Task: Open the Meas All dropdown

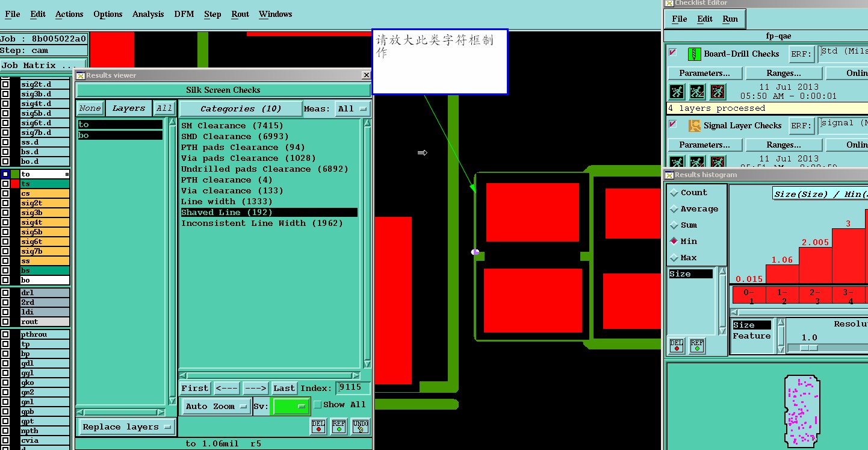Action: pos(353,109)
